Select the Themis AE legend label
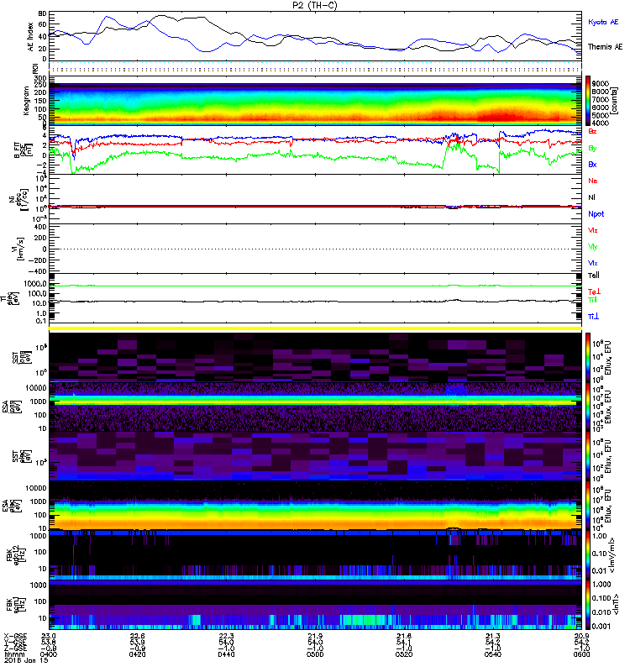 (x=605, y=47)
